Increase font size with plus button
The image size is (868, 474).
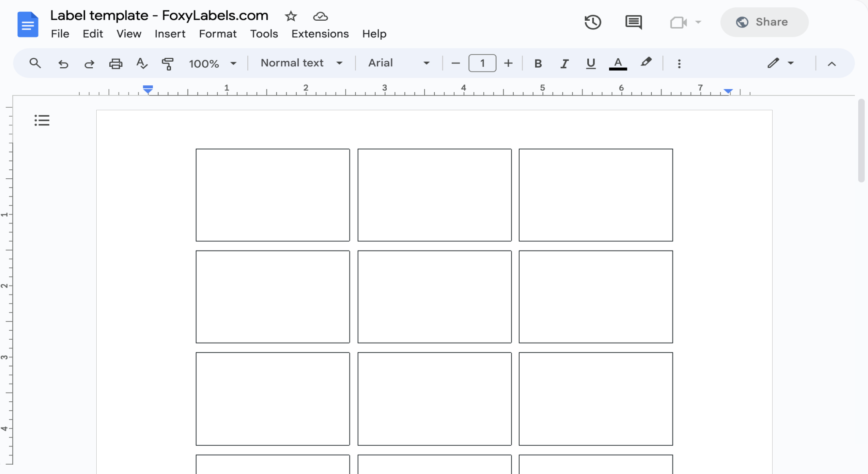coord(508,63)
